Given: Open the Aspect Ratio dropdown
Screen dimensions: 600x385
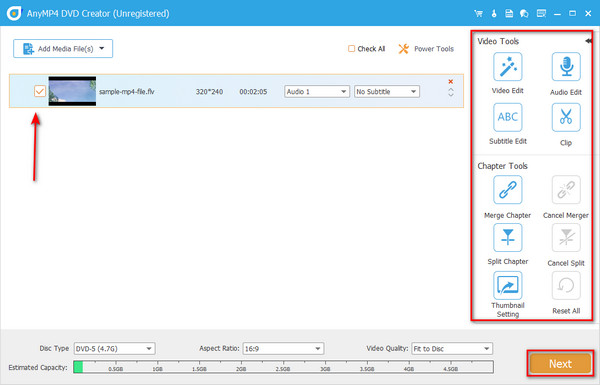Looking at the screenshot, I should tap(283, 349).
